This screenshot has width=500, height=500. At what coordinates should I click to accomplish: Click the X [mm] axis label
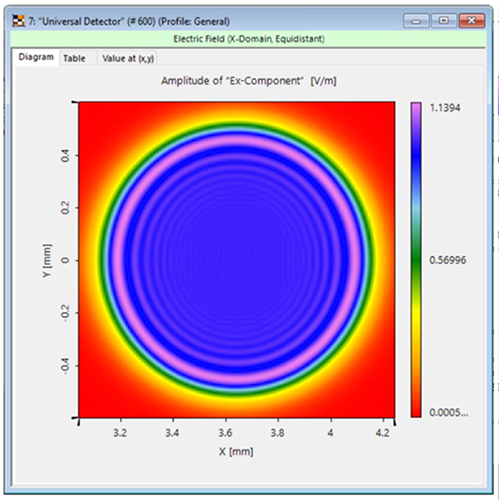pos(236,452)
